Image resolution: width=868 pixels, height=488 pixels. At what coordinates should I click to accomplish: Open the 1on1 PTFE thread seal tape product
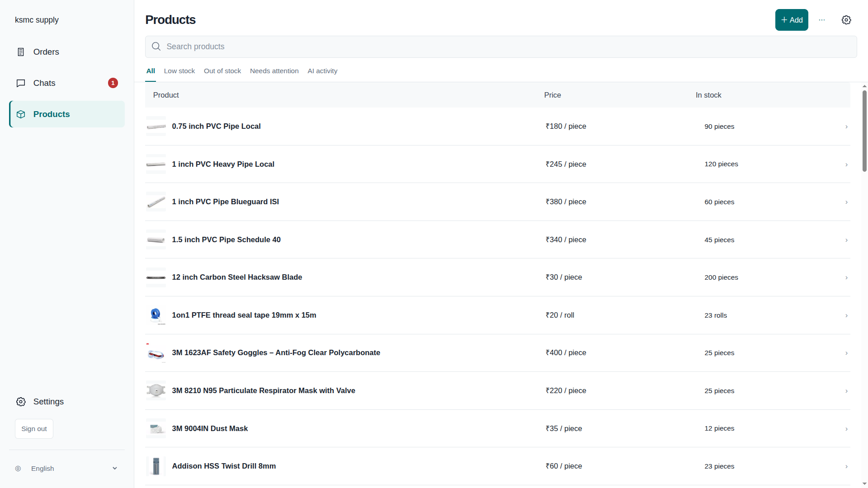[x=244, y=315]
